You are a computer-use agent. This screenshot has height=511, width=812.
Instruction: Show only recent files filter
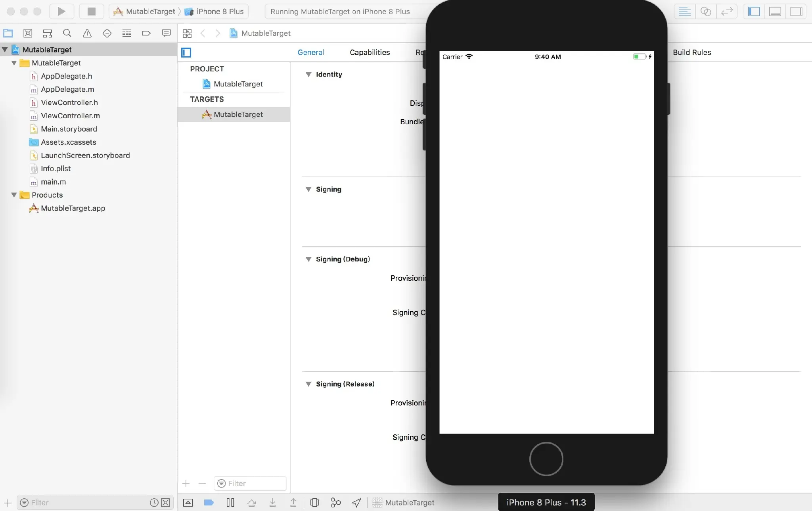point(154,503)
